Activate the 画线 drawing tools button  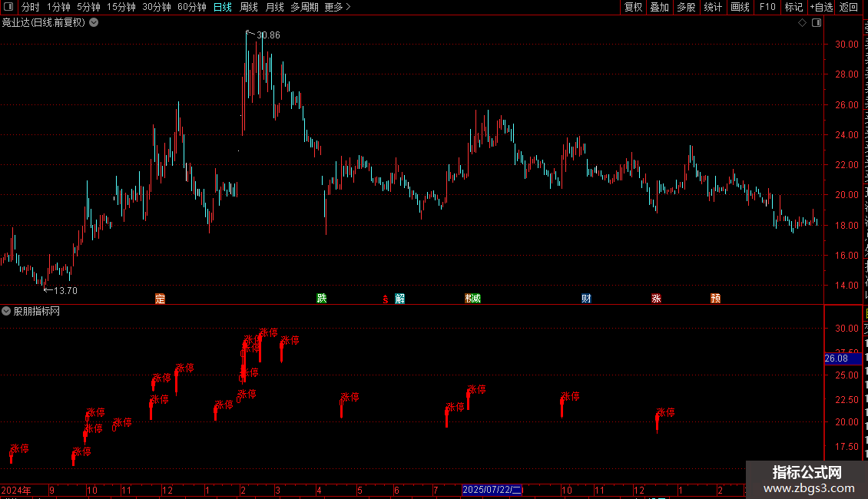[x=740, y=7]
